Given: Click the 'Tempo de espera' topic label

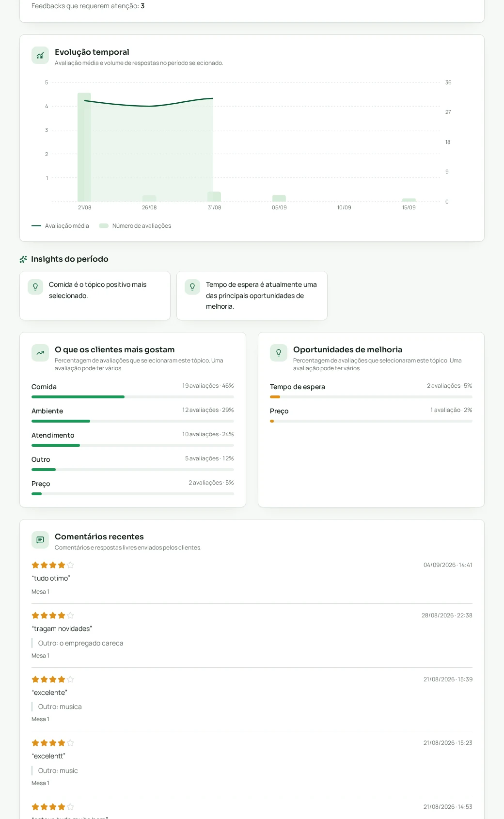Looking at the screenshot, I should pos(298,387).
